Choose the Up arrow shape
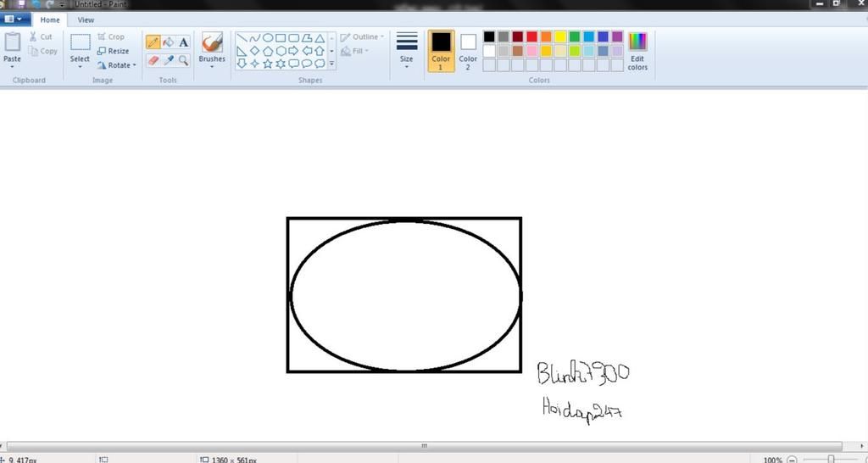The width and height of the screenshot is (868, 463). click(320, 51)
